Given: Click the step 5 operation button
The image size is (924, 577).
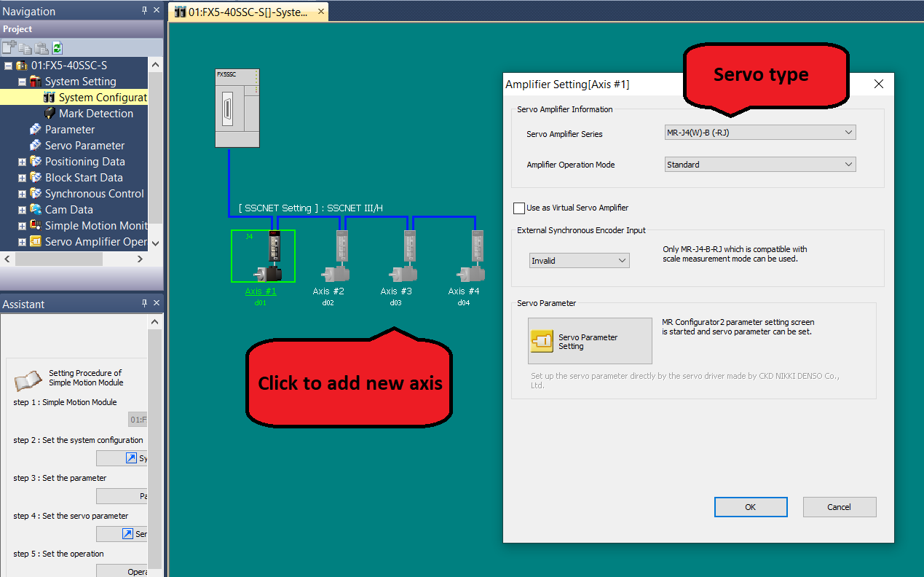Looking at the screenshot, I should pos(122,572).
